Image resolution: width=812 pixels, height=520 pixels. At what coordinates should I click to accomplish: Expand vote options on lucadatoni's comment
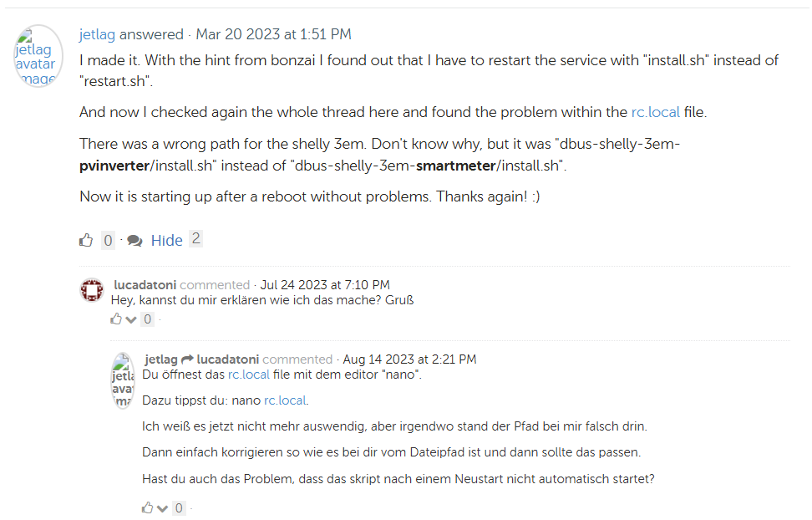[129, 319]
